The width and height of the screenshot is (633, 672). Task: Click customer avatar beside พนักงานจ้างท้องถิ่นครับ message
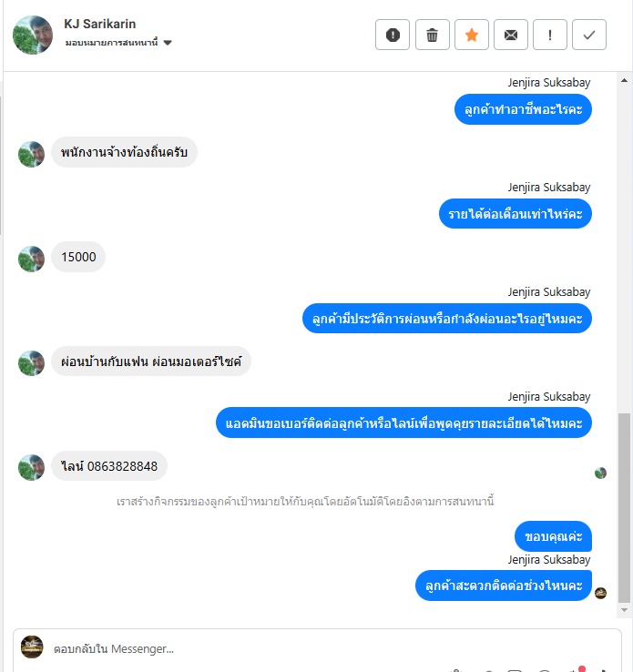31,154
